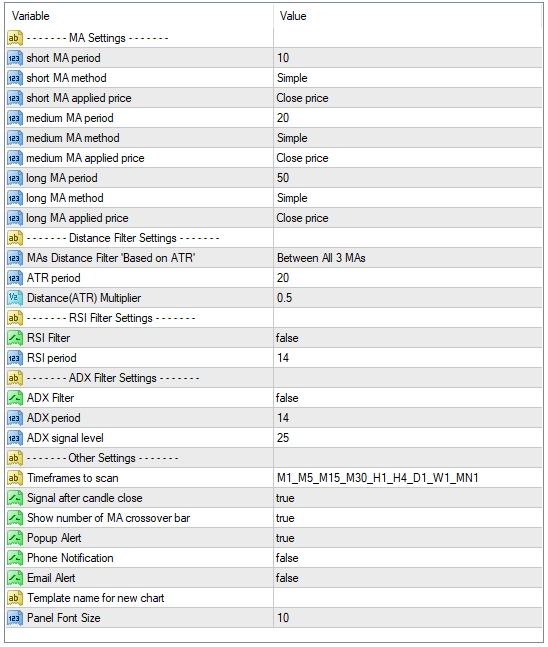Select the 'Distance(ATR) Multiplier' label
This screenshot has width=548, height=647.
[x=84, y=298]
